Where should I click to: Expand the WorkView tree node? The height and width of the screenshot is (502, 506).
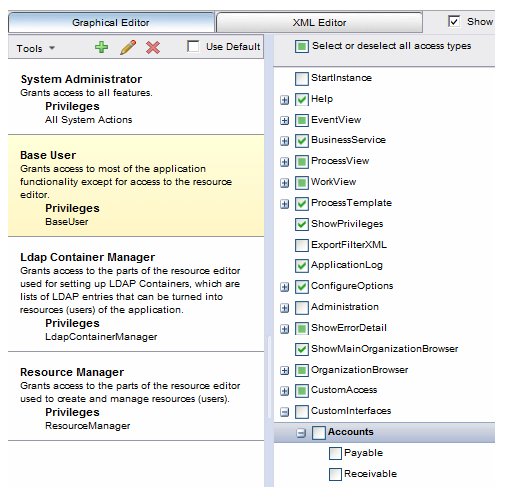(284, 183)
